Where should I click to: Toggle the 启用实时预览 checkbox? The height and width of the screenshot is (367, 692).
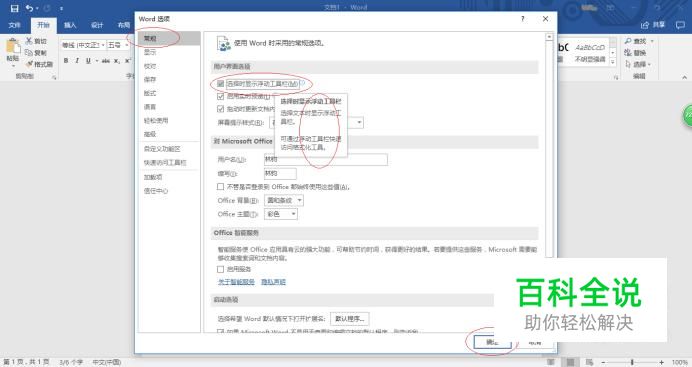coord(221,96)
